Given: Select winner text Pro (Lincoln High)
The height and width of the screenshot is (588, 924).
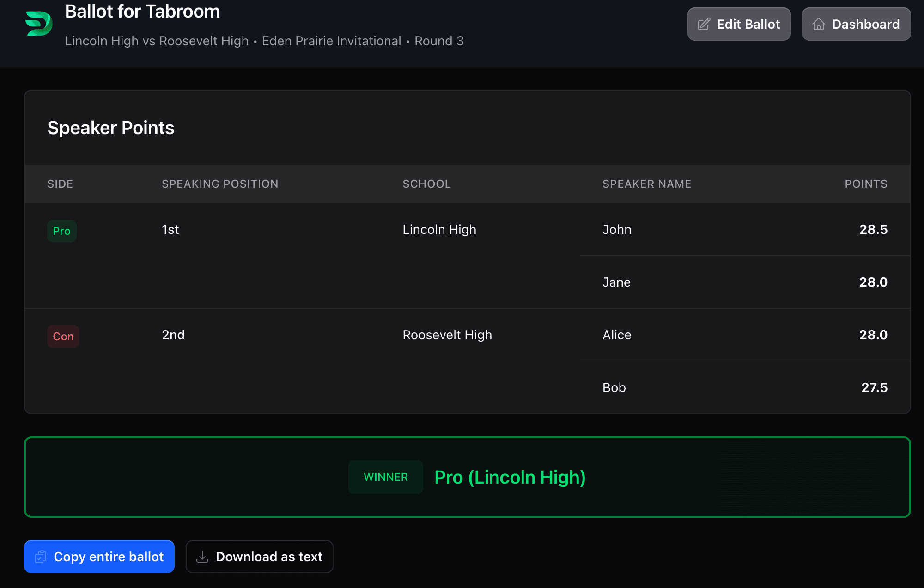Looking at the screenshot, I should [510, 477].
